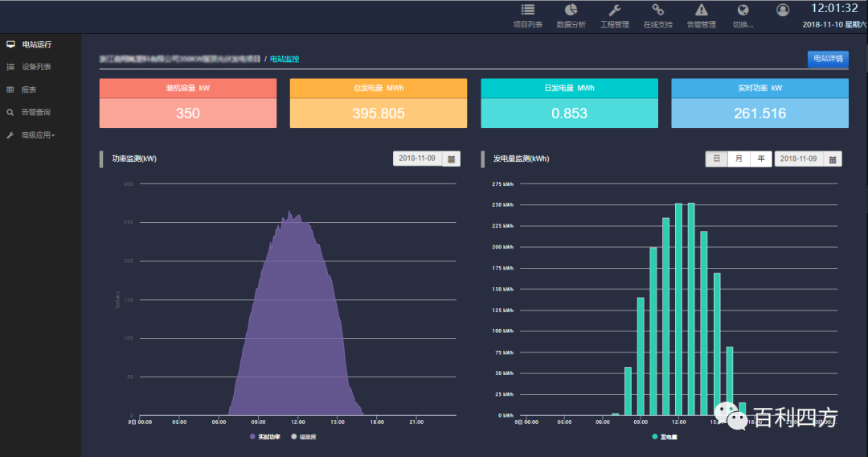Click the user profile avatar icon
Viewport: 868px width, 457px height.
782,10
